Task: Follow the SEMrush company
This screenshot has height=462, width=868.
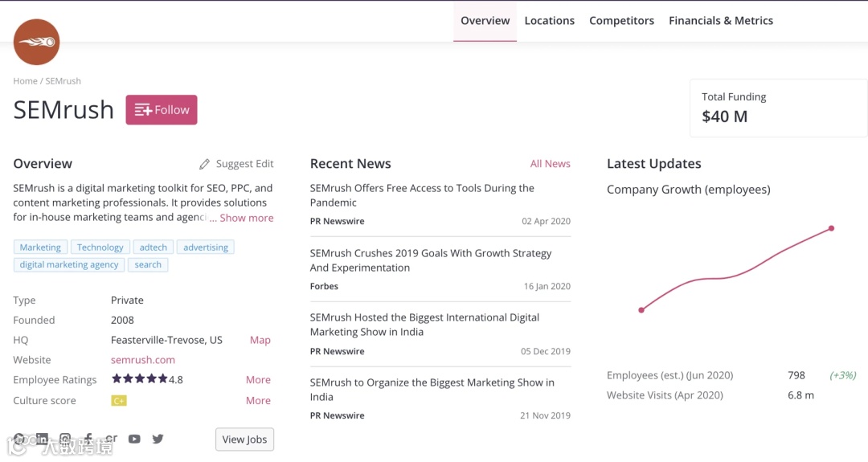Action: point(161,109)
